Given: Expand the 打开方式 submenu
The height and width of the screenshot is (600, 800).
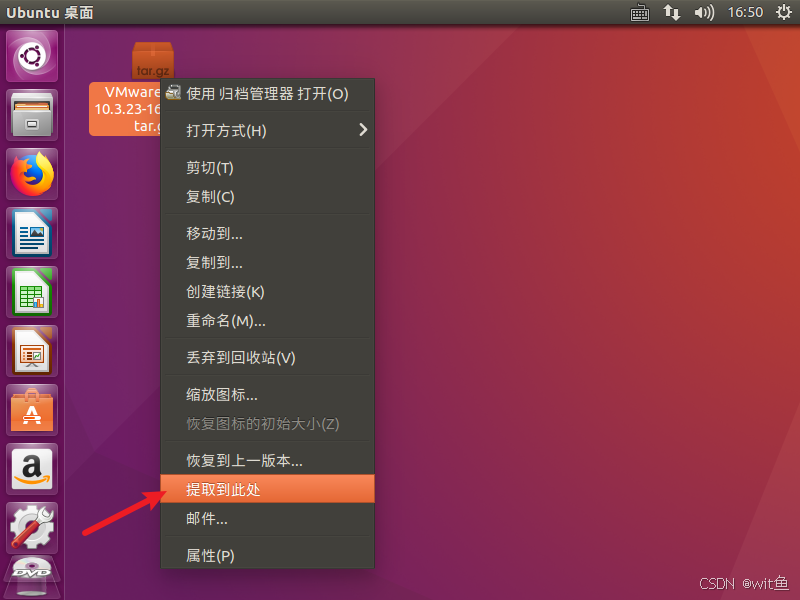Looking at the screenshot, I should point(267,129).
